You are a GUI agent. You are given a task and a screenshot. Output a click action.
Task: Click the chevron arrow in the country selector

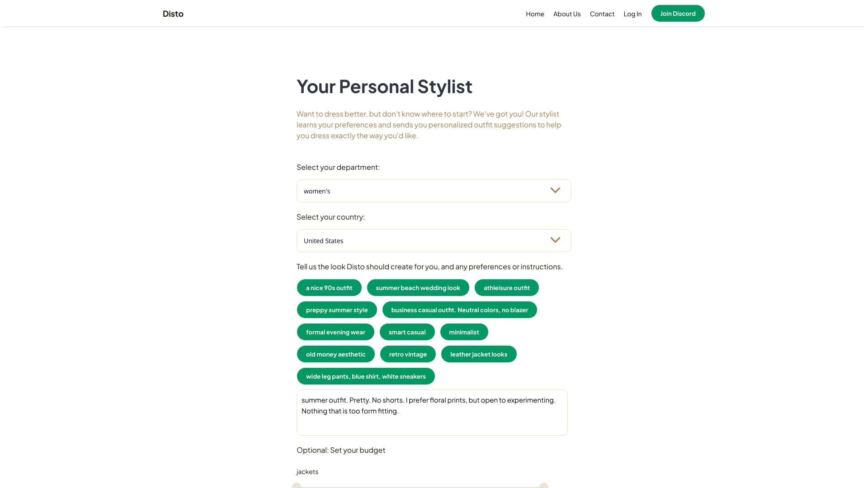555,240
